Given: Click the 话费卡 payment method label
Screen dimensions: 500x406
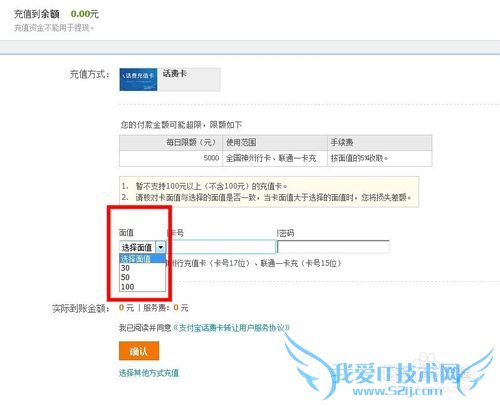Looking at the screenshot, I should pos(175,73).
